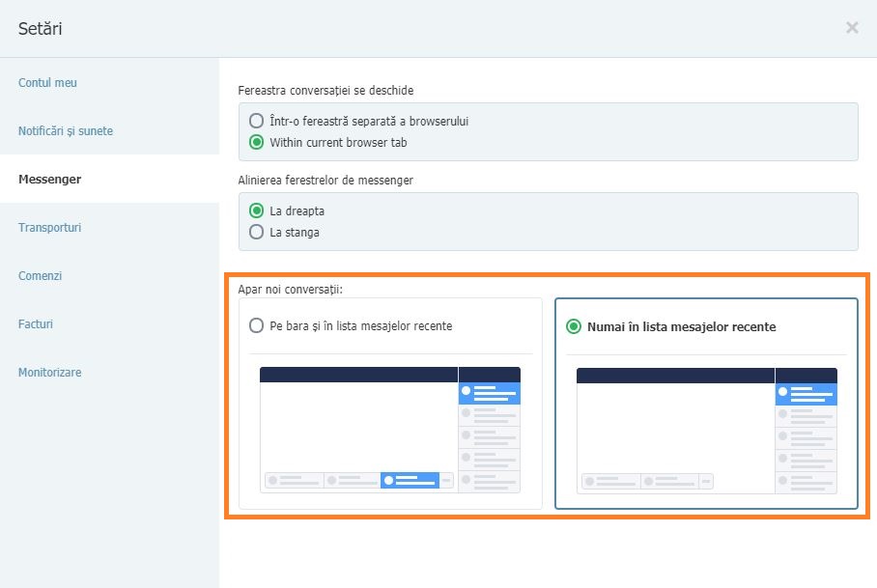Go to Transporturi settings

pyautogui.click(x=50, y=227)
